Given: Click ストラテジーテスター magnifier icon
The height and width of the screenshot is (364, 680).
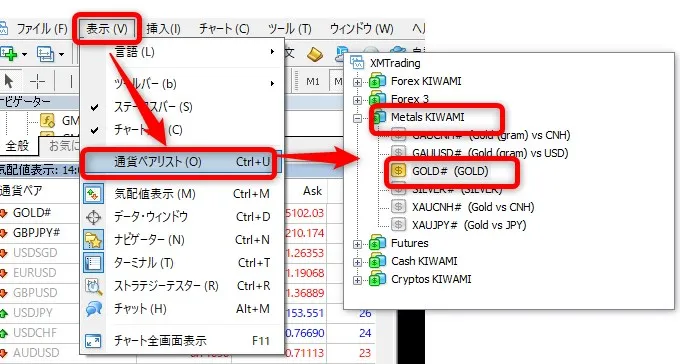Looking at the screenshot, I should (93, 286).
